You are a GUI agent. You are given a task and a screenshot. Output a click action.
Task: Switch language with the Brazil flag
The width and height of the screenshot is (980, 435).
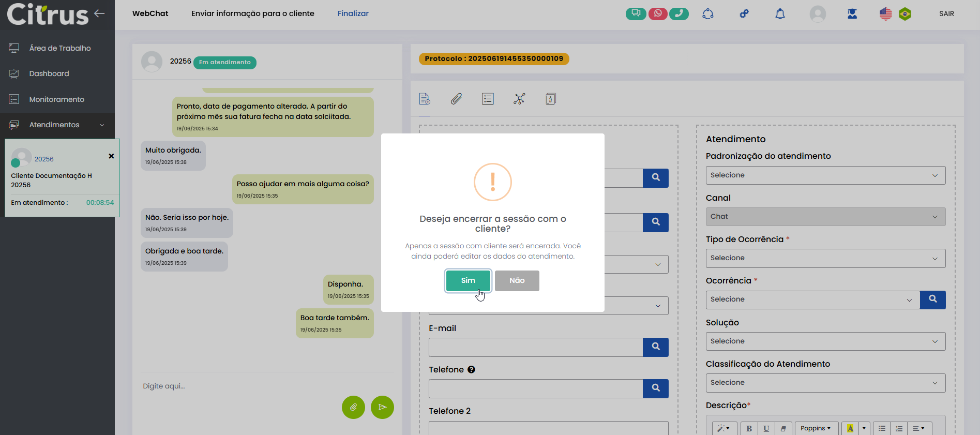click(904, 14)
